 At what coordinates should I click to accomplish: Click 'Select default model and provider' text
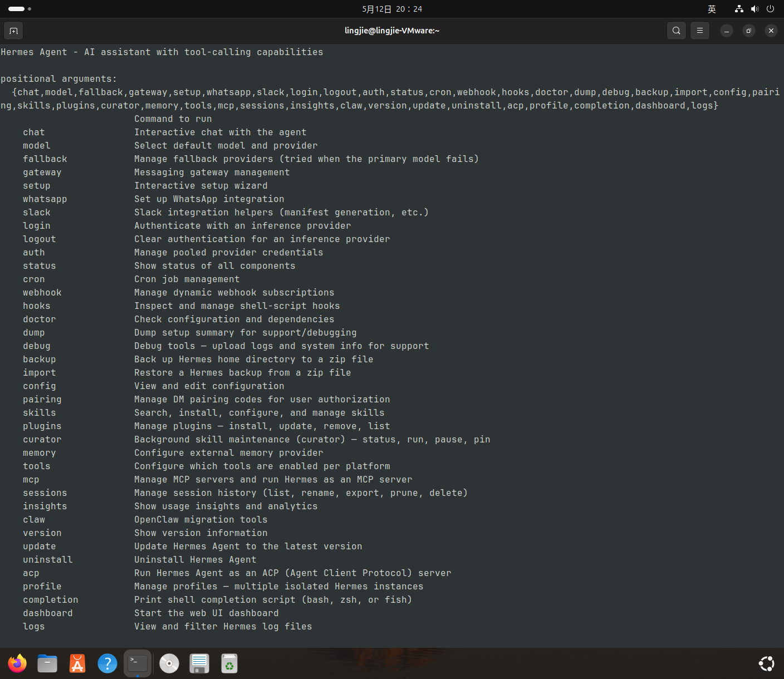coord(226,146)
